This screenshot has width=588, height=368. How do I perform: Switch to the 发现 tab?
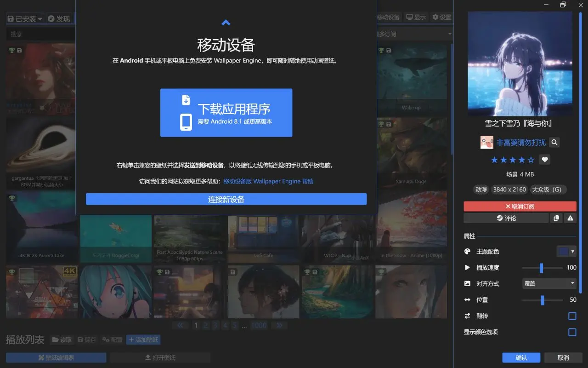(59, 18)
